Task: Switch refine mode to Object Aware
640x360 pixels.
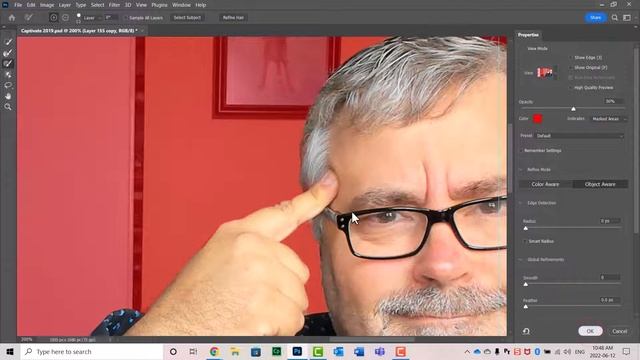Action: [600, 184]
